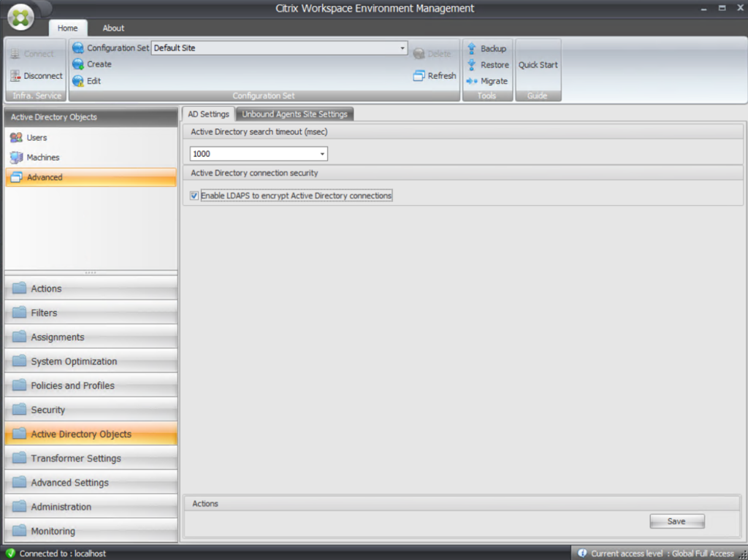
Task: Click the Restore button label
Action: click(x=495, y=65)
